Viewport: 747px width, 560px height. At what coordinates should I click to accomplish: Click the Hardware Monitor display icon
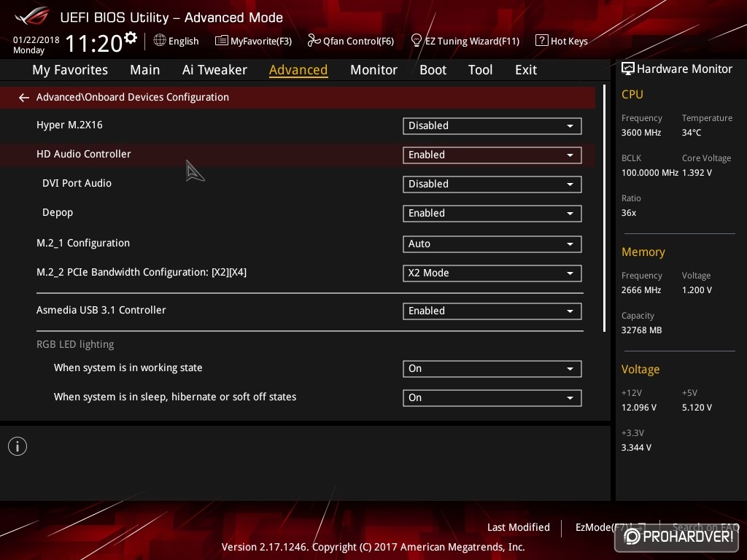[x=628, y=69]
